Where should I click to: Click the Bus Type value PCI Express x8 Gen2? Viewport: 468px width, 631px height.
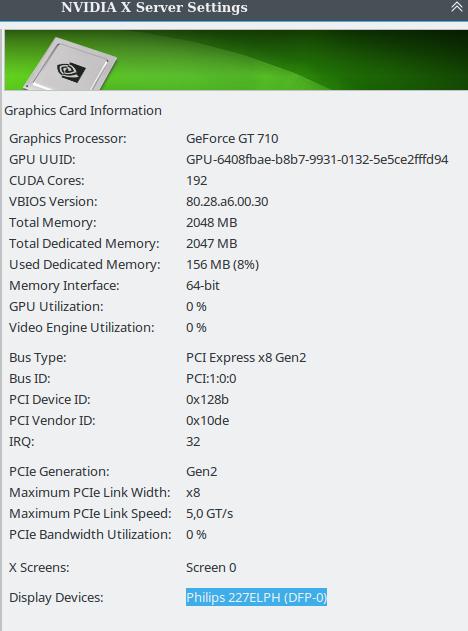246,357
